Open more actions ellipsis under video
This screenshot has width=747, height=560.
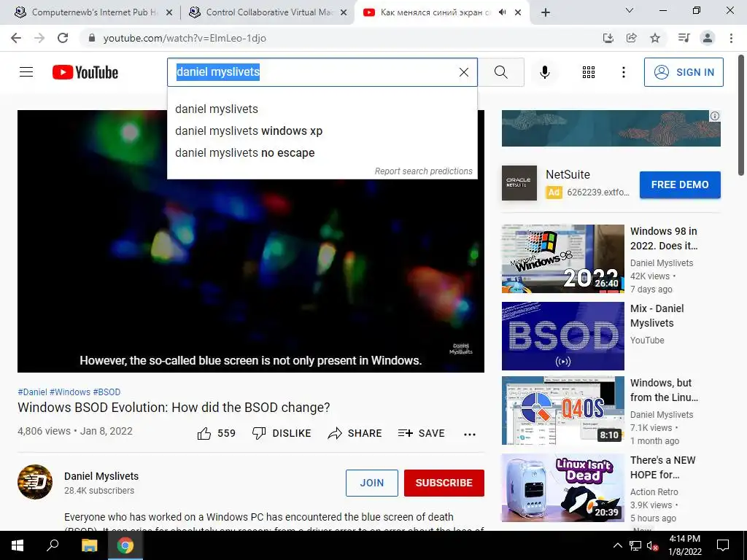(470, 434)
